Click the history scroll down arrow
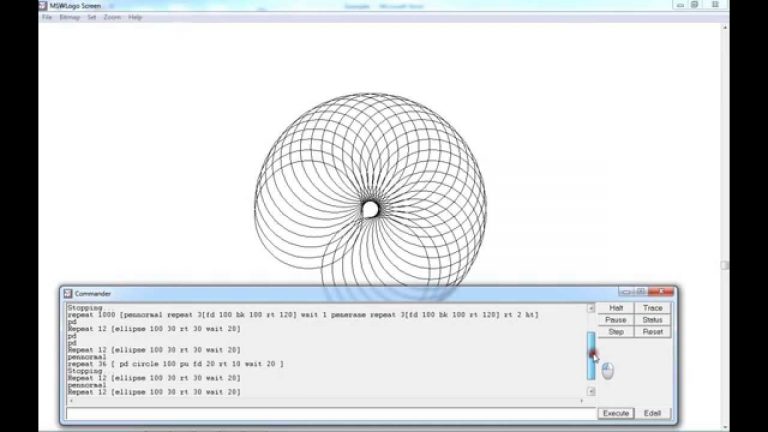This screenshot has width=768, height=432. 591,391
